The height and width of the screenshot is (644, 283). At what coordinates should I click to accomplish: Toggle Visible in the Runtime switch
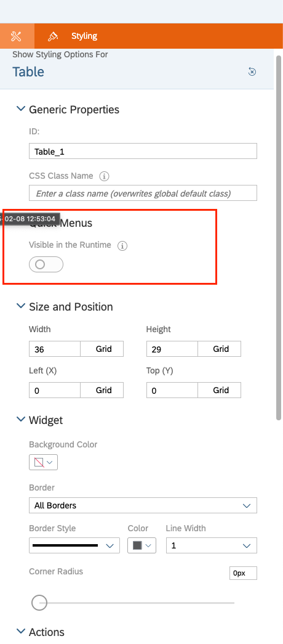[x=46, y=264]
